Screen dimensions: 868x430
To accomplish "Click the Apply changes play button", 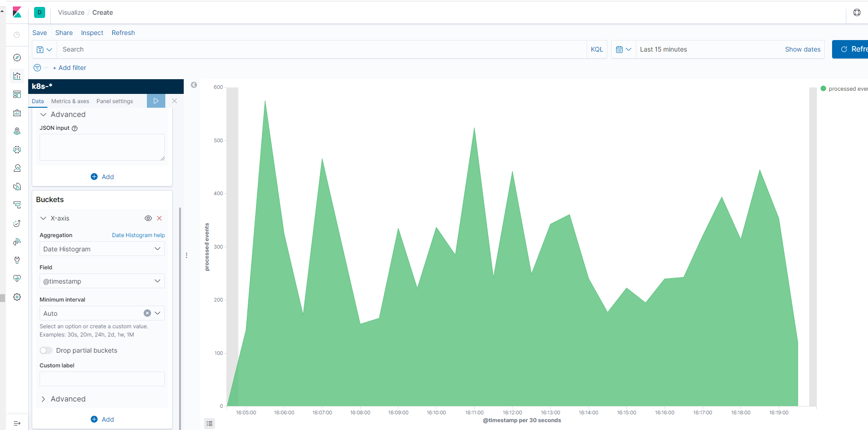I will point(156,101).
